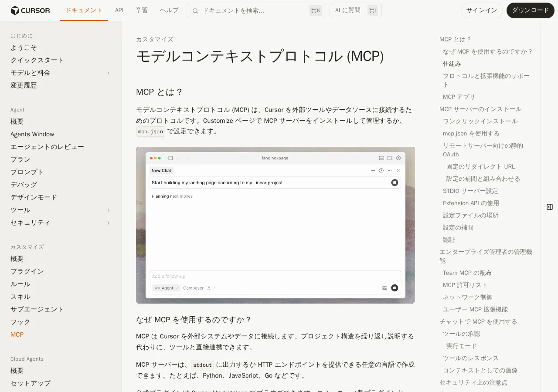
Task: Open Agents Window in the sidebar
Action: (x=32, y=135)
